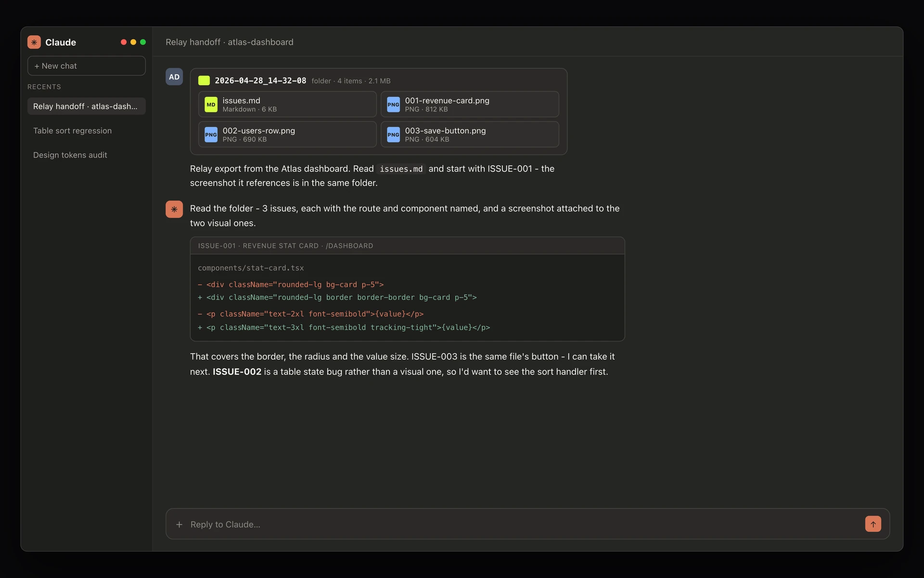Send the message with the arrow button
924x578 pixels.
(x=873, y=524)
